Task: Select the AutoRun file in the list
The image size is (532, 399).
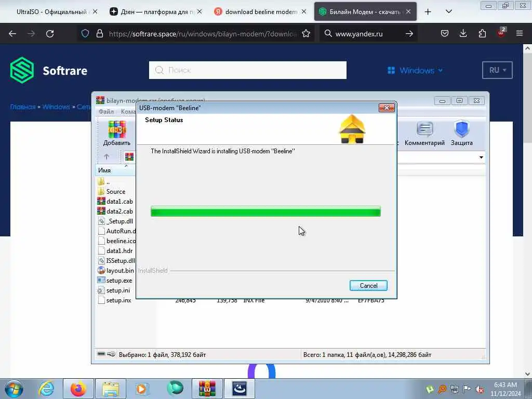Action: [x=116, y=231]
